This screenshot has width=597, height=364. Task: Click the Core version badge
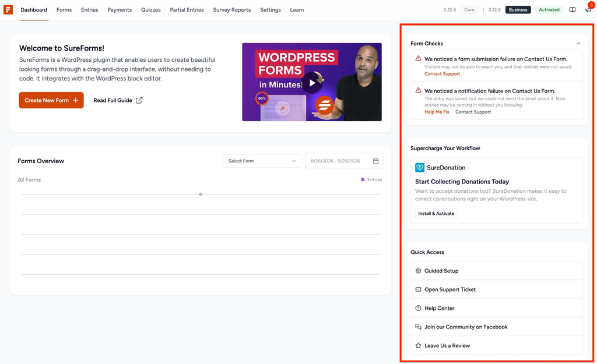click(x=469, y=10)
